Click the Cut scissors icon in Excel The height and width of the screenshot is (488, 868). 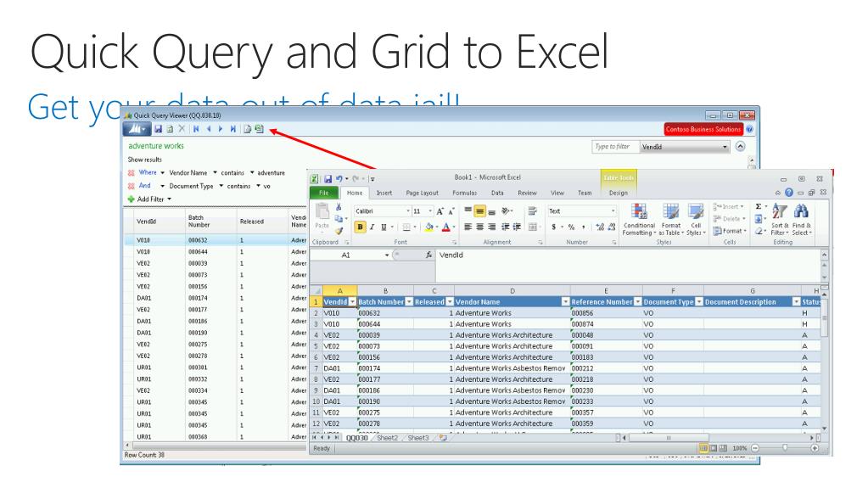[x=339, y=207]
